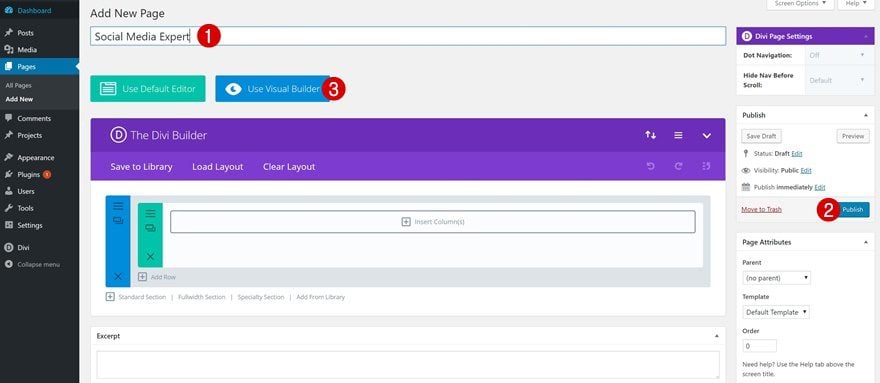The image size is (880, 383).
Task: Open Add New under Pages
Action: (19, 99)
